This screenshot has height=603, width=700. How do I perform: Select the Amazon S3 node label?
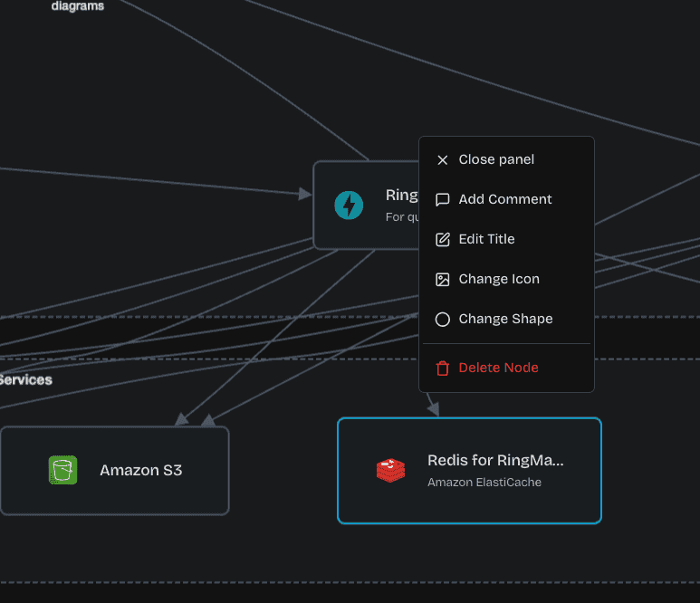141,471
